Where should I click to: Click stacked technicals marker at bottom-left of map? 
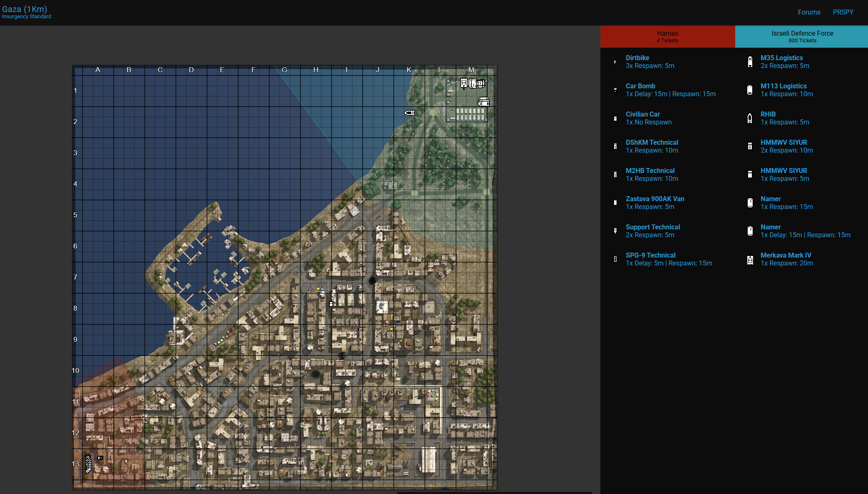coord(88,464)
